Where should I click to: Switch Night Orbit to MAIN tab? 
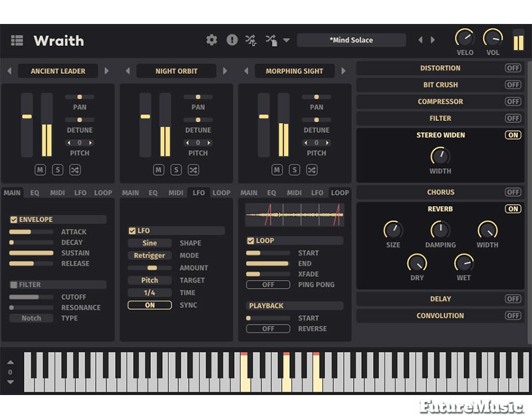point(130,193)
